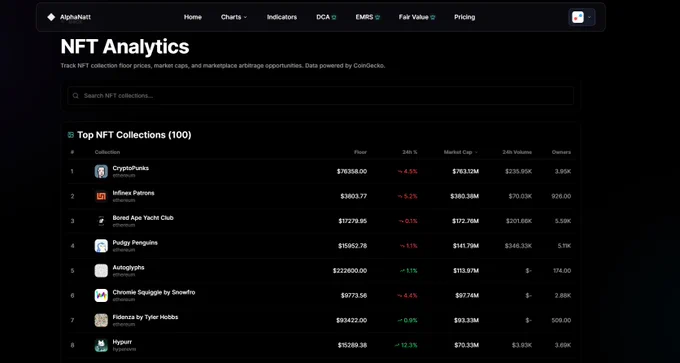The height and width of the screenshot is (363, 680).
Task: Open the Bored Ape Yacht Club icon
Action: (101, 221)
